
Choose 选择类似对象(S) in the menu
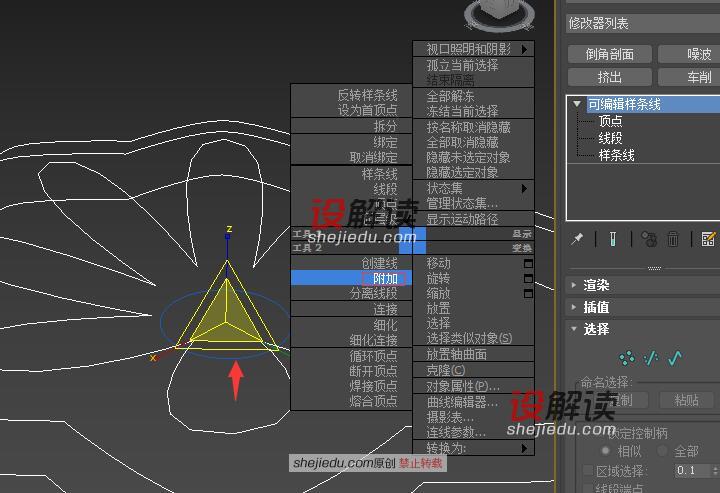pos(473,338)
